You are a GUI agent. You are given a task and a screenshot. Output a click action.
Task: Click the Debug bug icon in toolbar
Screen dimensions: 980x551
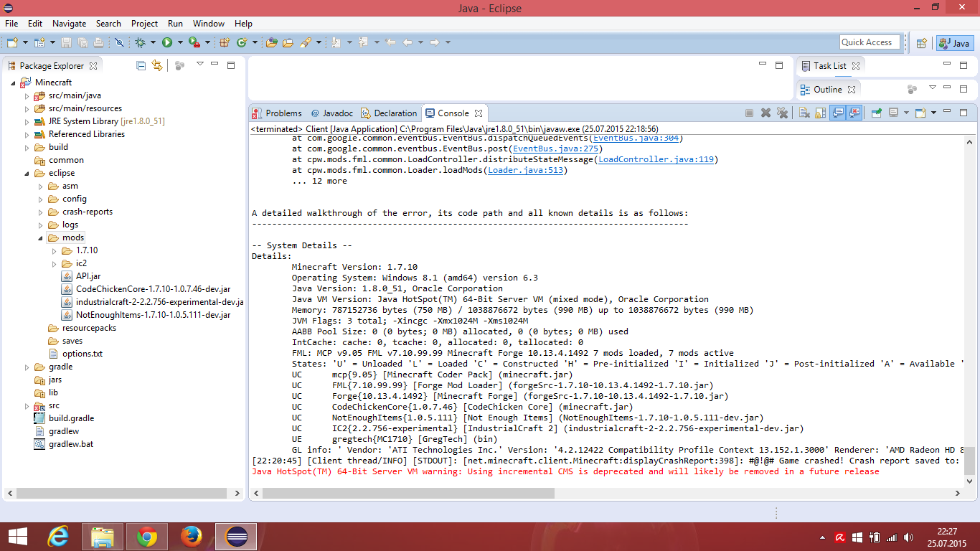141,43
